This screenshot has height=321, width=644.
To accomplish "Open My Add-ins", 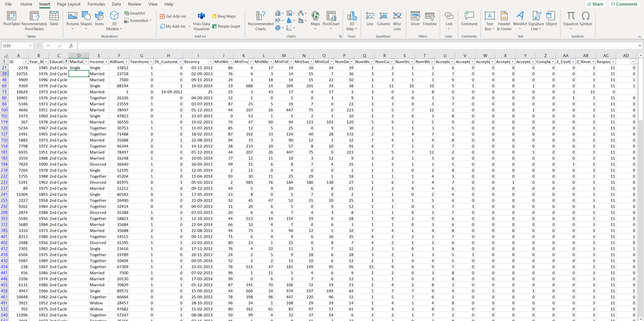I will tap(175, 26).
